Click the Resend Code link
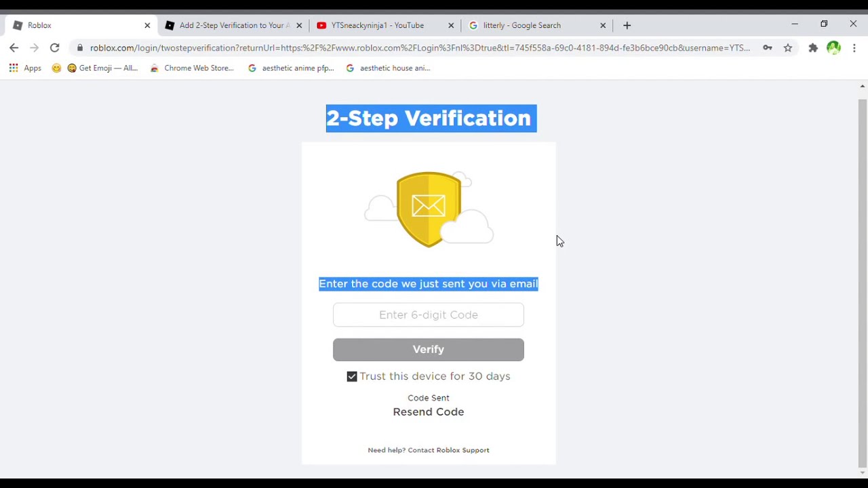The image size is (868, 488). click(429, 412)
